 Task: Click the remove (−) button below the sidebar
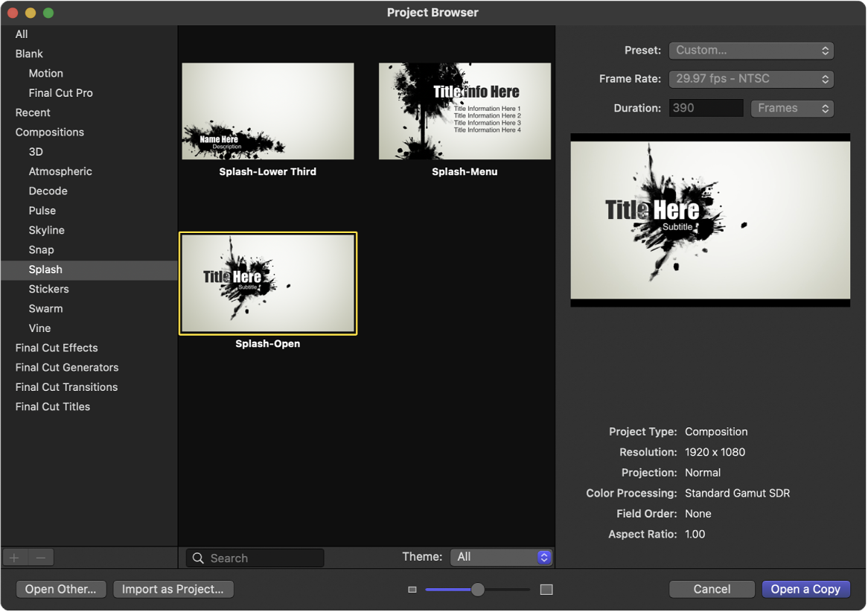click(x=40, y=557)
